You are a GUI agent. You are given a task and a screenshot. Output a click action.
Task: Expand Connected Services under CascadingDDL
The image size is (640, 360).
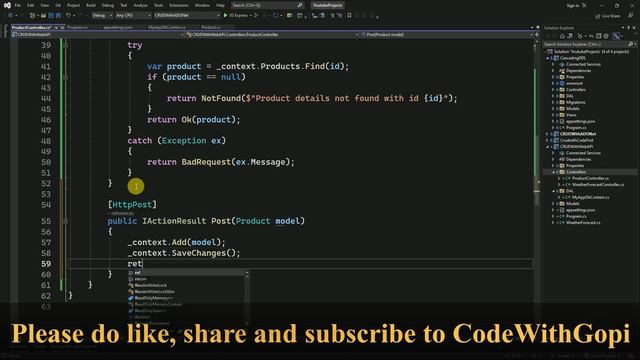[553, 64]
